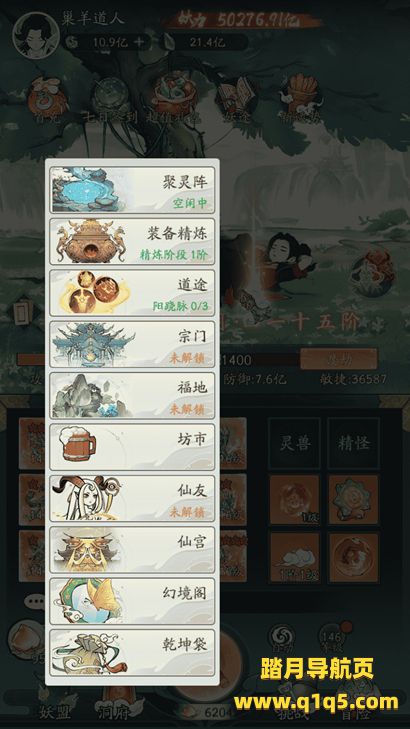Screen dimensions: 410x729
Task: Open the 福地 mountain landscape entry
Action: coord(132,396)
